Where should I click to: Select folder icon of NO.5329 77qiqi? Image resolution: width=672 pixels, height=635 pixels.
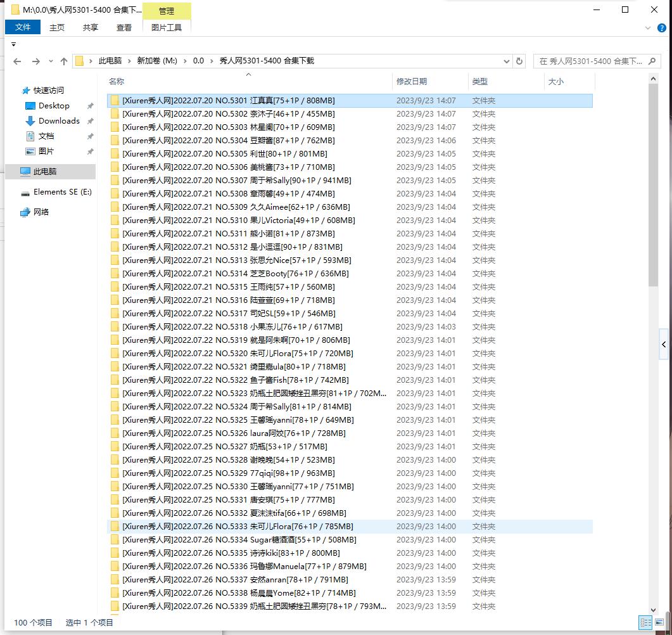pos(115,473)
